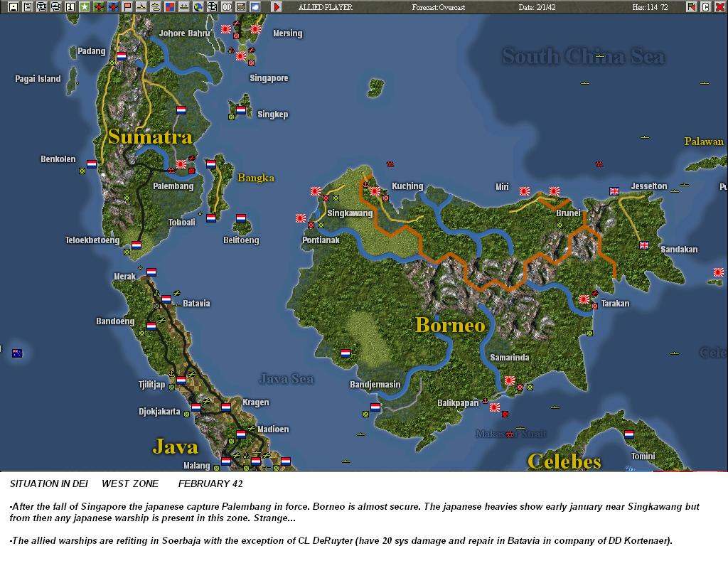This screenshot has width=728, height=588.
Task: Click the Bangka island label
Action: (x=256, y=178)
